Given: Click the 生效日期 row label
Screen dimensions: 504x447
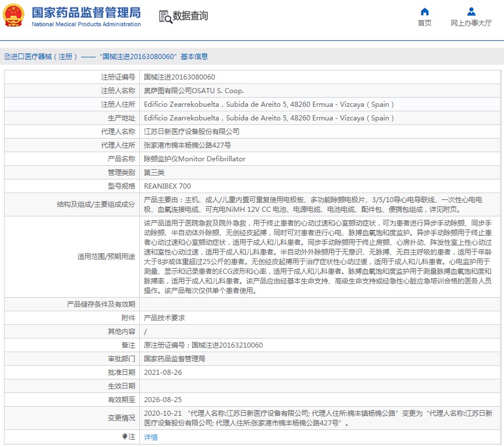Looking at the screenshot, I should (x=122, y=386).
